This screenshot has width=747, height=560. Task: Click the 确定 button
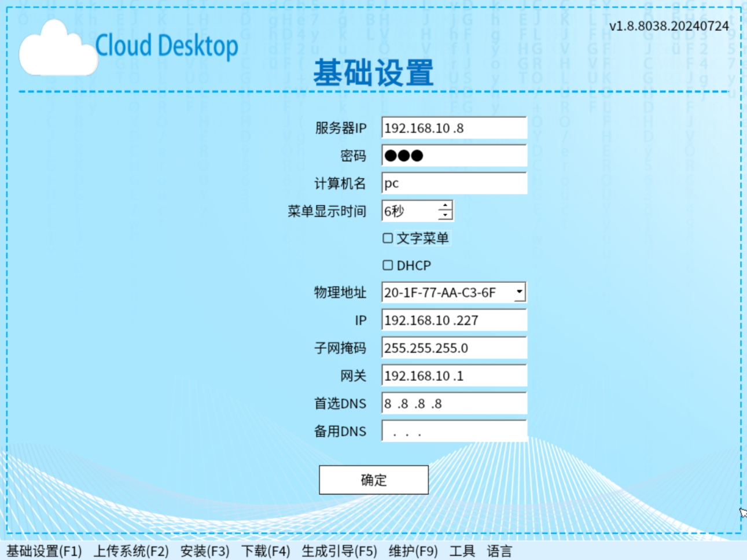click(x=374, y=480)
